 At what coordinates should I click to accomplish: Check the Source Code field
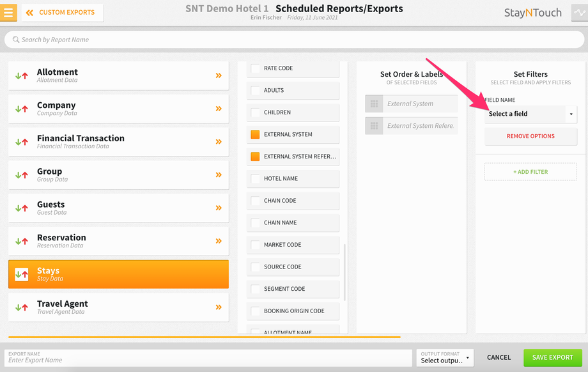(x=255, y=267)
